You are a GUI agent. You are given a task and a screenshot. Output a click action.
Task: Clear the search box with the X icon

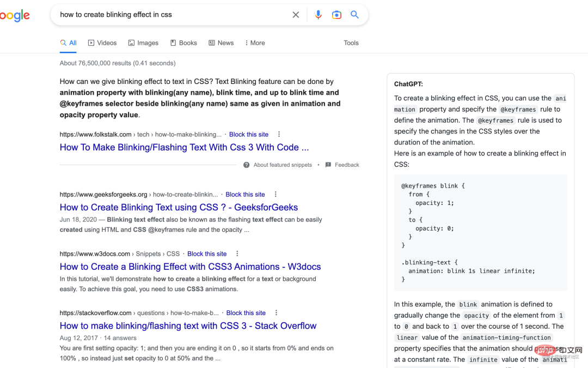[x=296, y=15]
